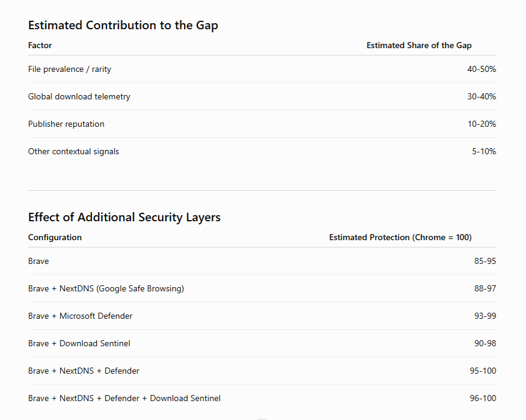Select the Factor column header
The image size is (526, 420).
[x=40, y=45]
